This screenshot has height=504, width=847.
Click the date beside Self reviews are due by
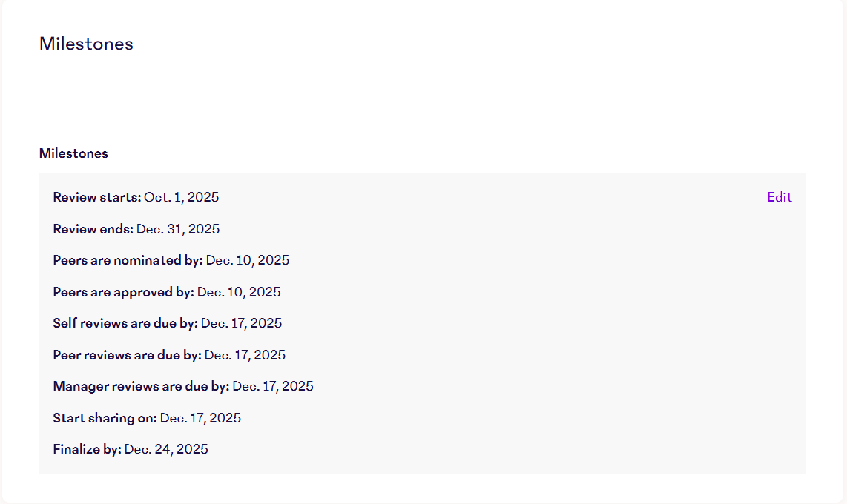242,323
